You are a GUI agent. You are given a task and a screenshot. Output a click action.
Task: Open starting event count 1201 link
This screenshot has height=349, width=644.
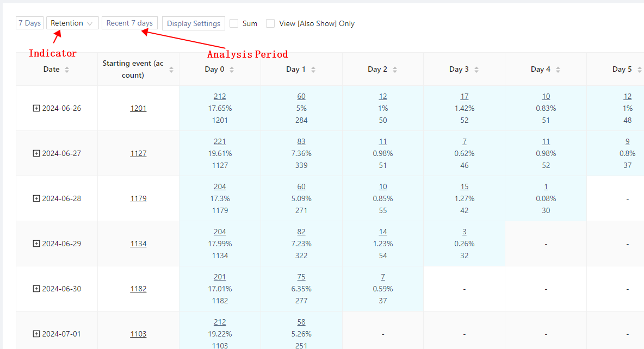[x=138, y=108]
